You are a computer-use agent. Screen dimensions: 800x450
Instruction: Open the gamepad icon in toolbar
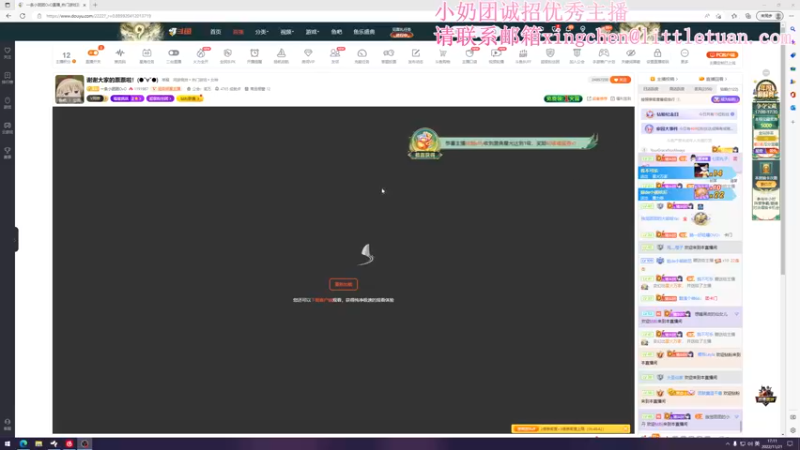pos(604,53)
